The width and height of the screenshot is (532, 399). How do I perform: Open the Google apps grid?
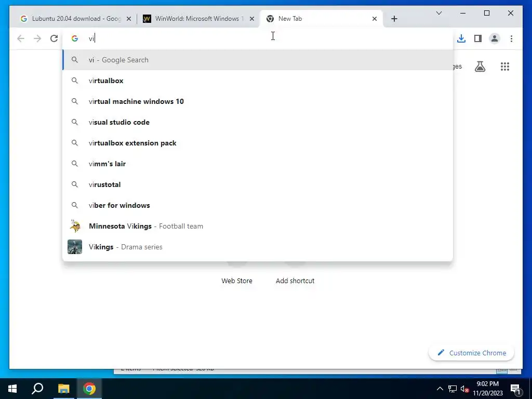click(505, 66)
